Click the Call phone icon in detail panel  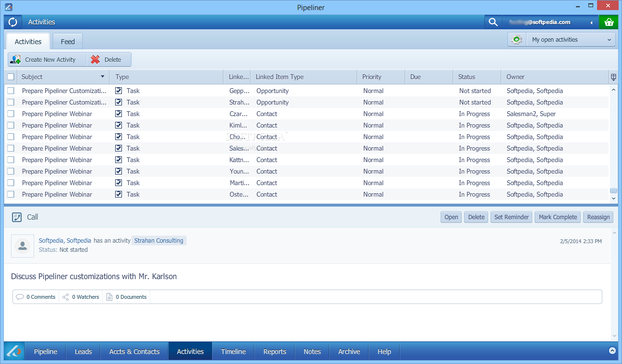pos(17,217)
